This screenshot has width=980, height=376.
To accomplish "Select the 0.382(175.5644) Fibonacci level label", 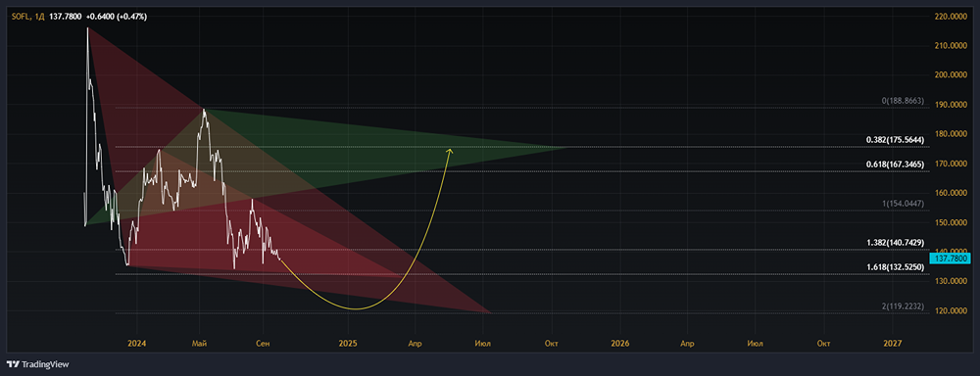I will tap(896, 140).
